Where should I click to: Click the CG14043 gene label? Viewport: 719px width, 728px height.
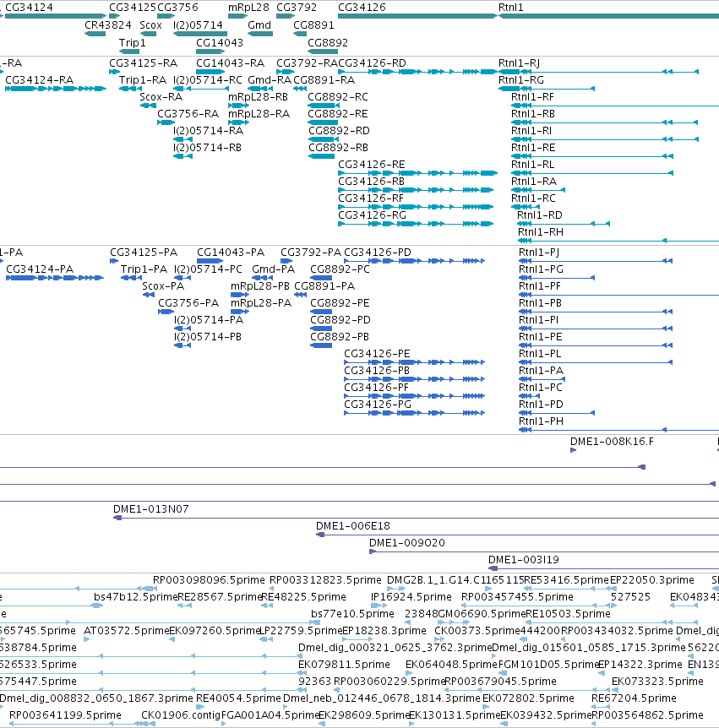coord(219,43)
